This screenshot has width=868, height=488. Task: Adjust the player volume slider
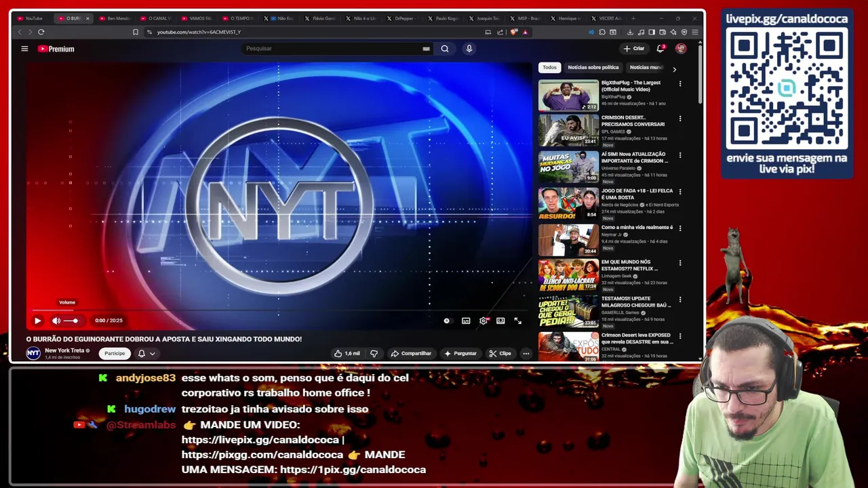pyautogui.click(x=71, y=321)
